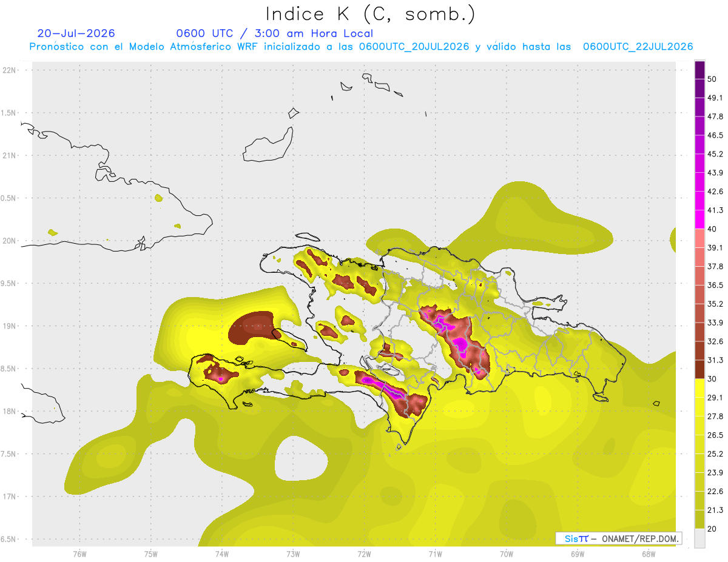Click the colorbar value '45.2'

pos(715,154)
